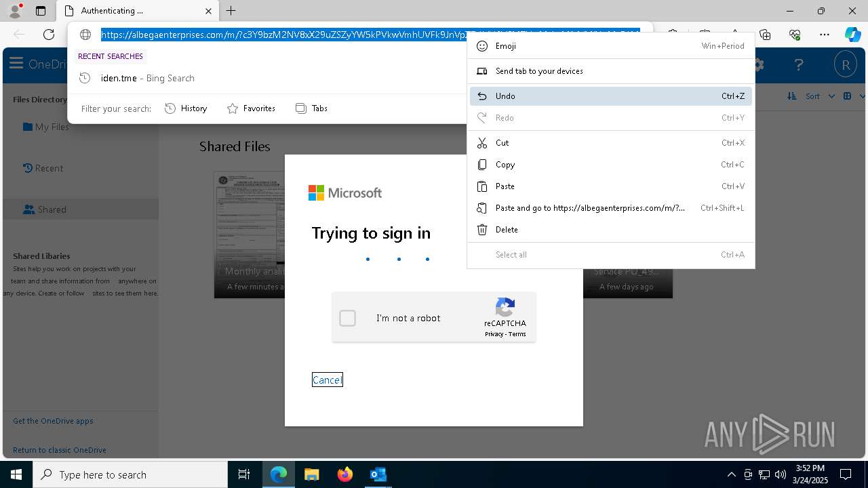
Task: Open Browser essentials heart icon
Action: tap(795, 35)
